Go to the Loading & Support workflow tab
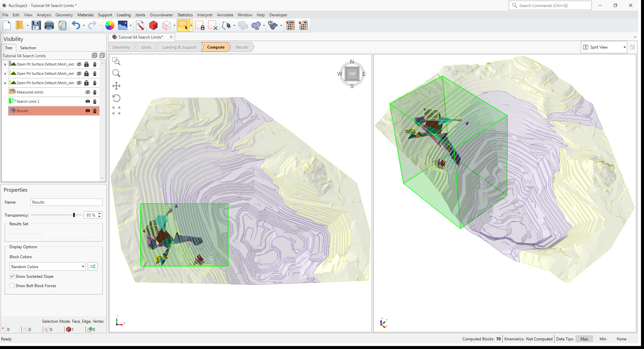The height and width of the screenshot is (349, 644). tap(179, 47)
